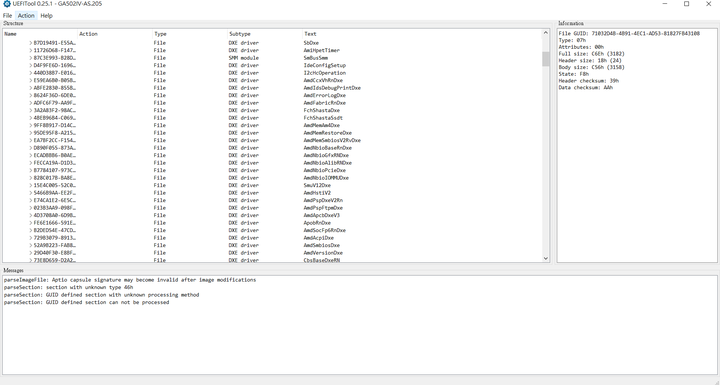Image resolution: width=720 pixels, height=385 pixels.
Task: Select the tree item named D4F9FE6D-1696...
Action: (x=55, y=65)
